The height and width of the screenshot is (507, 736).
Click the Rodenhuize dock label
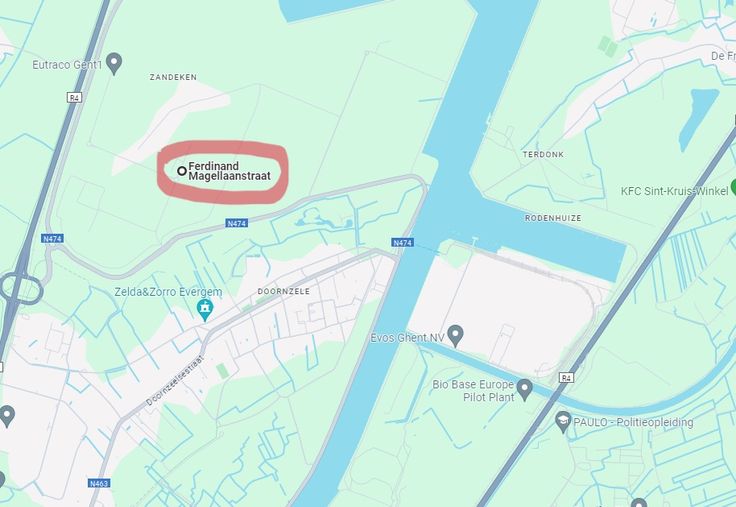pos(553,218)
